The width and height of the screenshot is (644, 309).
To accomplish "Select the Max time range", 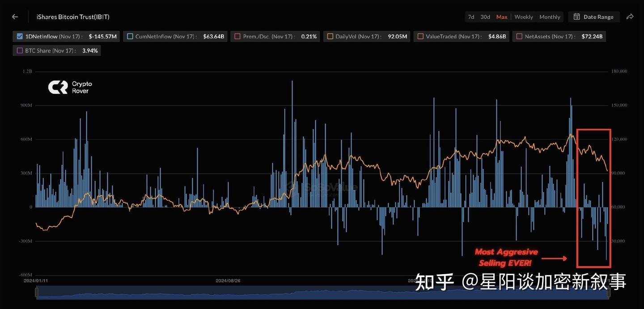I will 501,17.
